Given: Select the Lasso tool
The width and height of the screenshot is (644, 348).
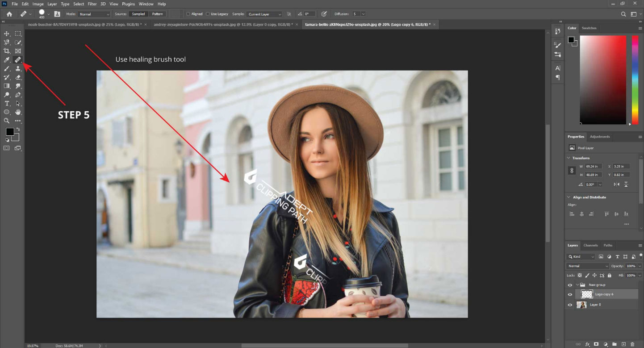Looking at the screenshot, I should click(x=7, y=42).
